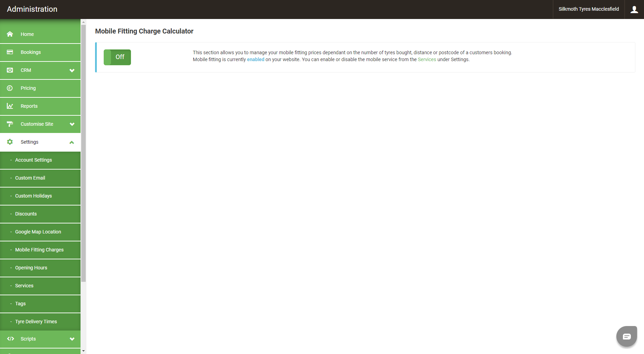Expand the Customise Site chevron

72,124
